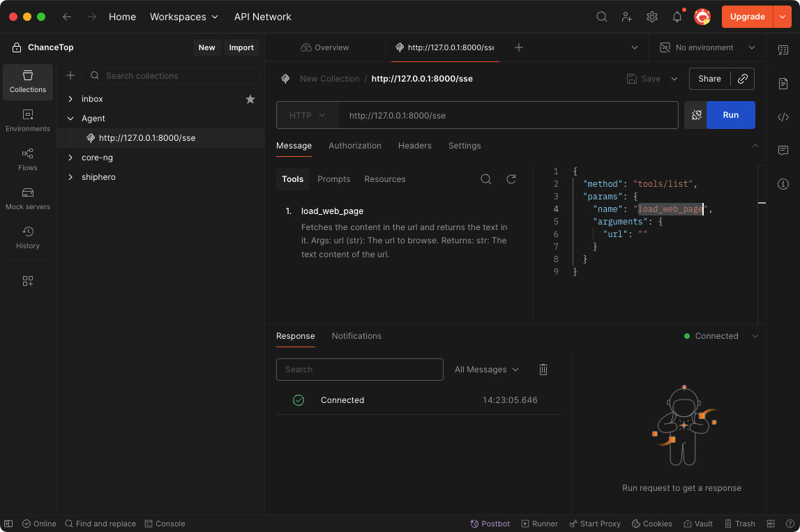Open the notifications bell
Image resolution: width=800 pixels, height=532 pixels.
(677, 17)
